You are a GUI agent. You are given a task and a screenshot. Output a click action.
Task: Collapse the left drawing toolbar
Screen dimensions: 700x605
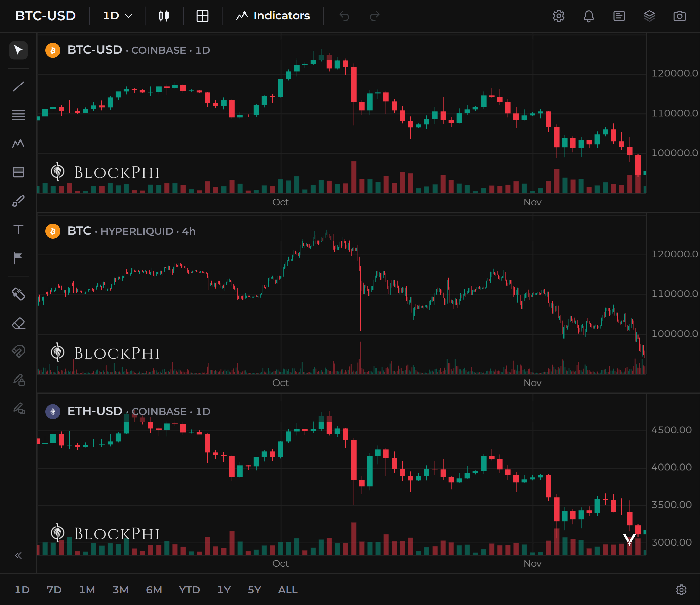point(18,555)
